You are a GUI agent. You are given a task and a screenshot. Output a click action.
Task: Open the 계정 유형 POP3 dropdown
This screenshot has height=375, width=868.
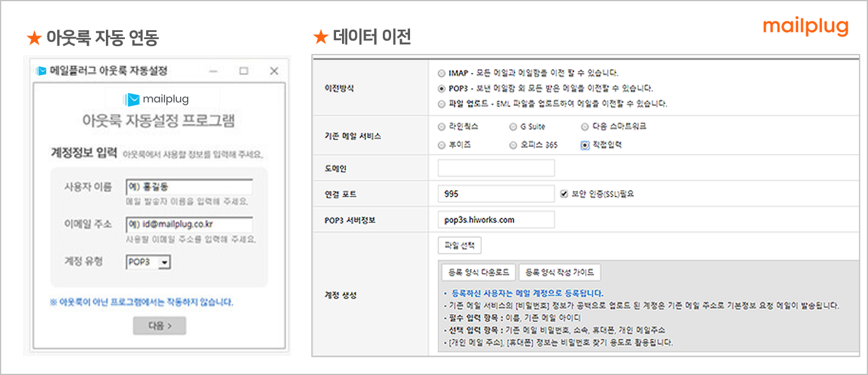(148, 262)
